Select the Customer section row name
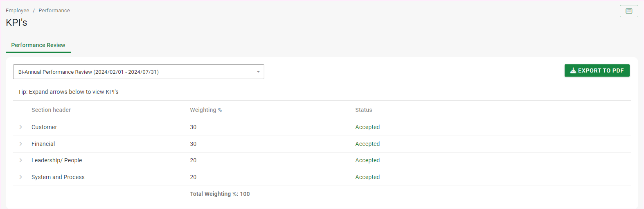This screenshot has height=209, width=644. click(x=44, y=127)
